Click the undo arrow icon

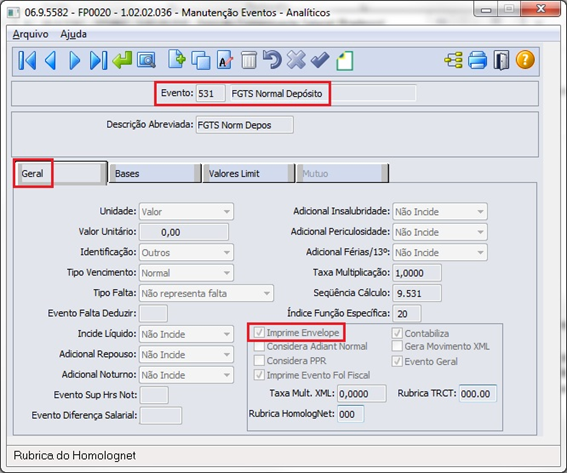coord(272,60)
